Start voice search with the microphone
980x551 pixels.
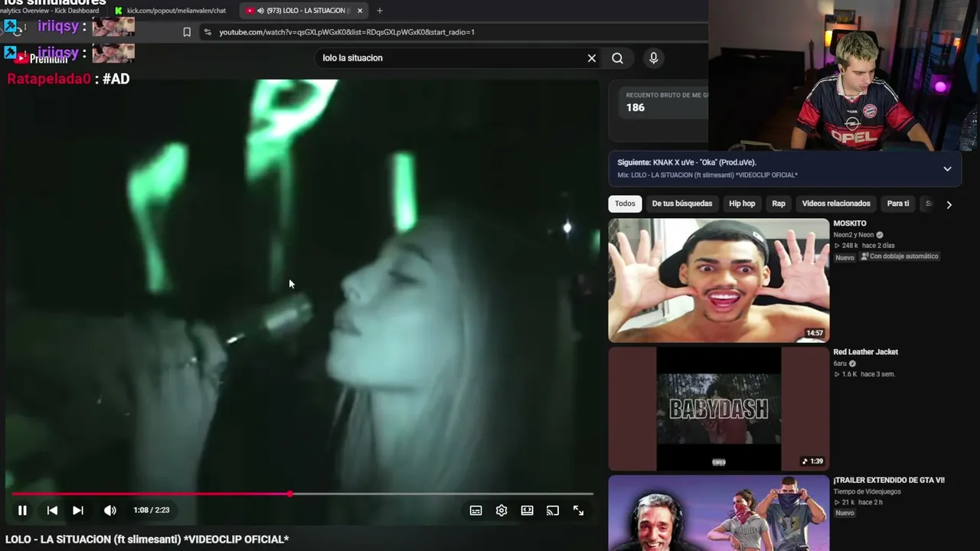pos(653,58)
